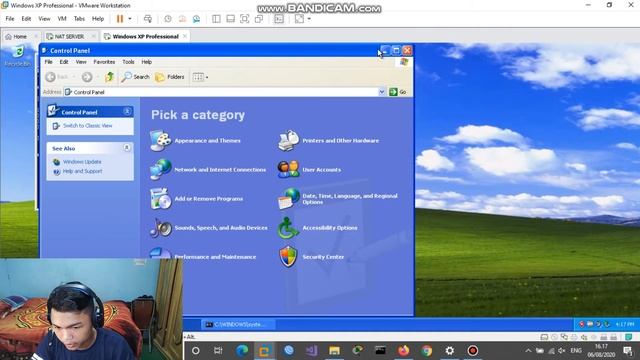640x360 pixels.
Task: Open Help and Support link
Action: tap(82, 171)
